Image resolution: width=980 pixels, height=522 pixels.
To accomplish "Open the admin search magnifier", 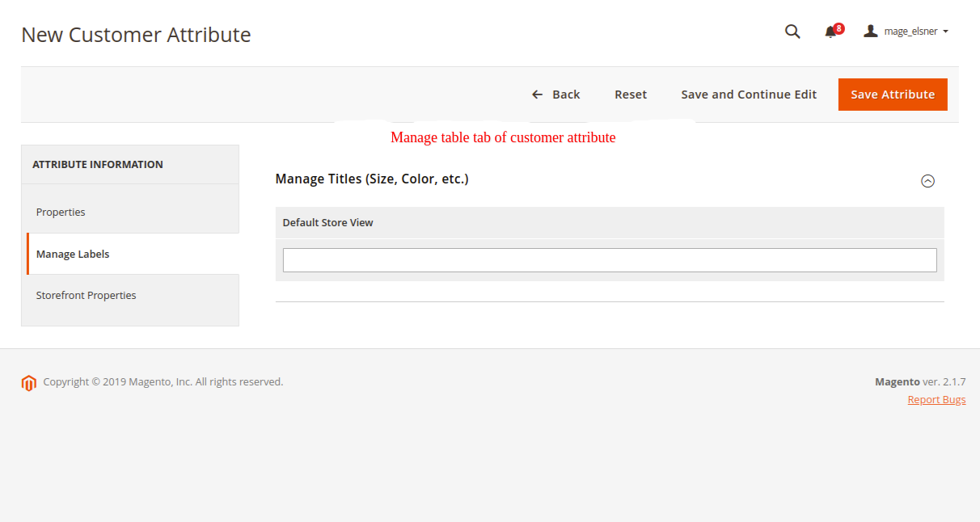I will click(792, 32).
